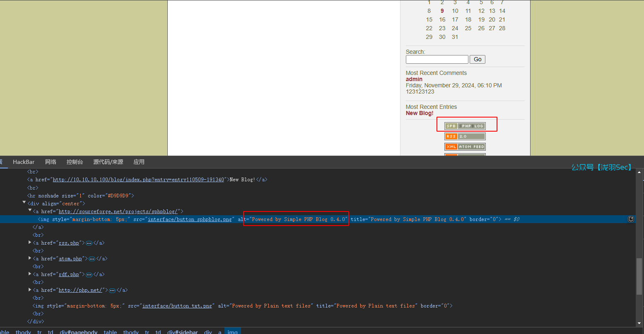
Task: Switch to the 控制台 (Console) tab
Action: [75, 162]
